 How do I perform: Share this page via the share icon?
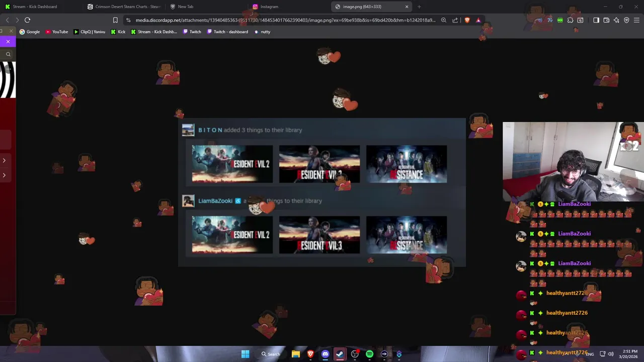[455, 20]
